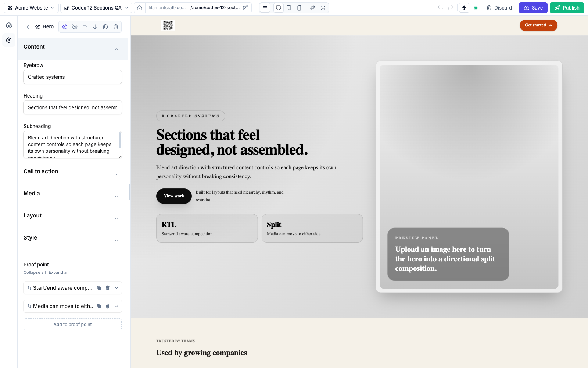Enter fullscreen preview mode
Image resolution: width=588 pixels, height=368 pixels.
pos(323,8)
